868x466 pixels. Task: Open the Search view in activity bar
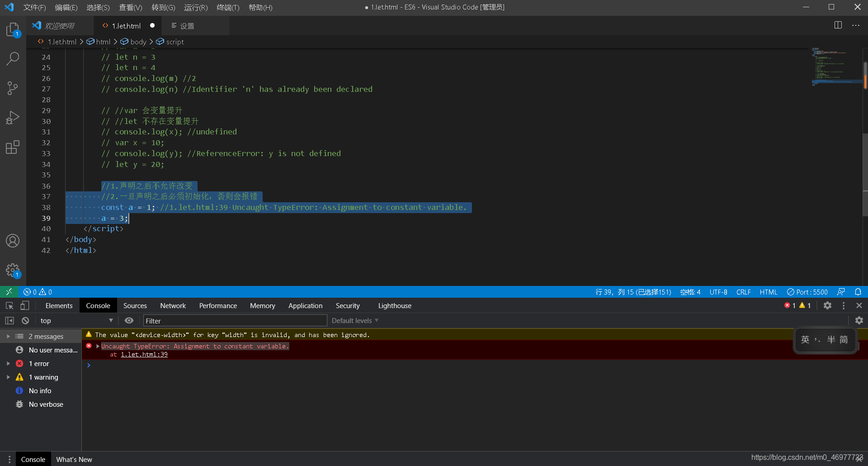(x=13, y=58)
